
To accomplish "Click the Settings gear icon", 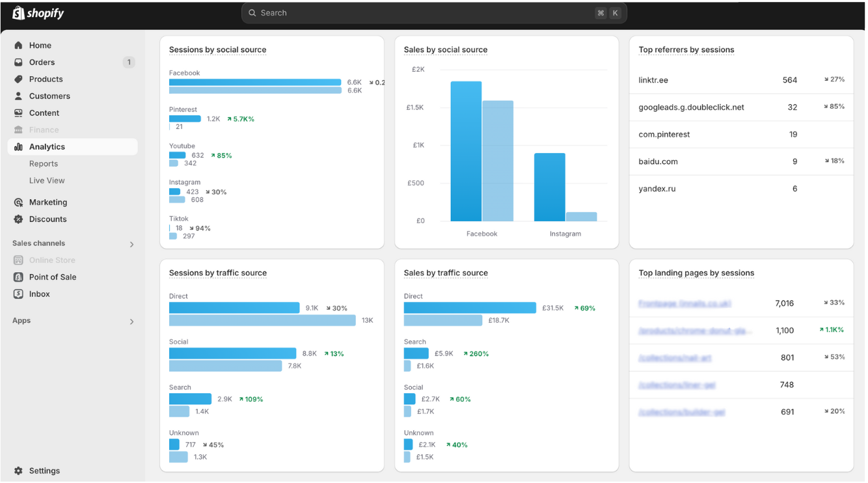I will (x=18, y=471).
